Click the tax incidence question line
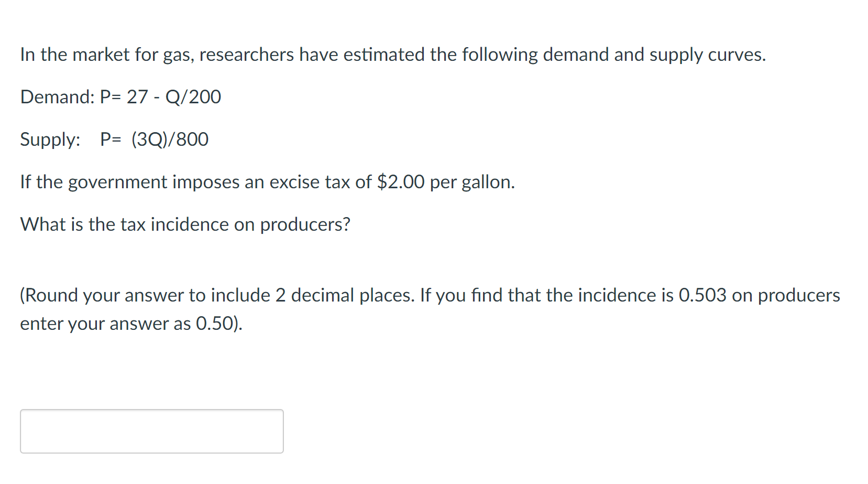868x484 pixels. (x=185, y=224)
